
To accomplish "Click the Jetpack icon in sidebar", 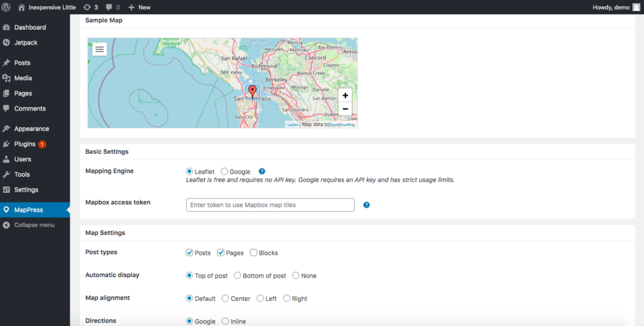I will pyautogui.click(x=6, y=43).
